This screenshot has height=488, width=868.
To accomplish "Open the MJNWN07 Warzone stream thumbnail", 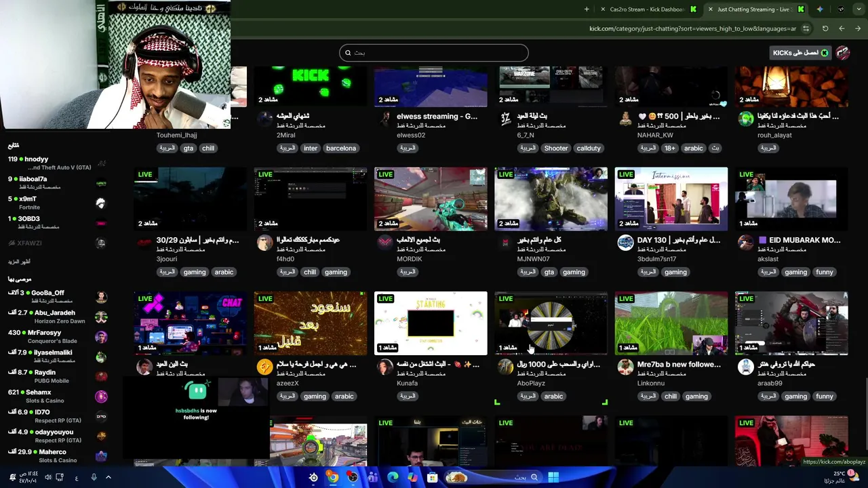I will pyautogui.click(x=551, y=199).
